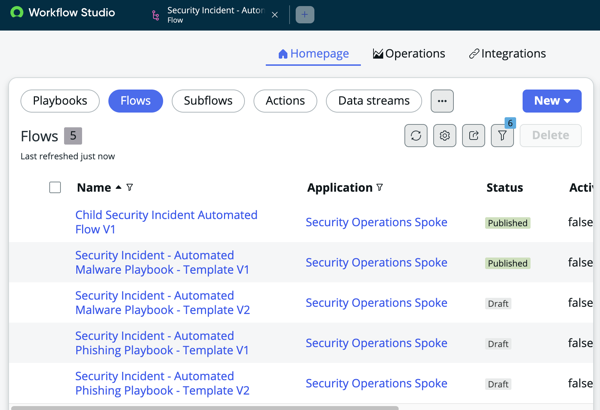The height and width of the screenshot is (410, 600).
Task: Open Child Security Incident Automated Flow V1
Action: (166, 222)
